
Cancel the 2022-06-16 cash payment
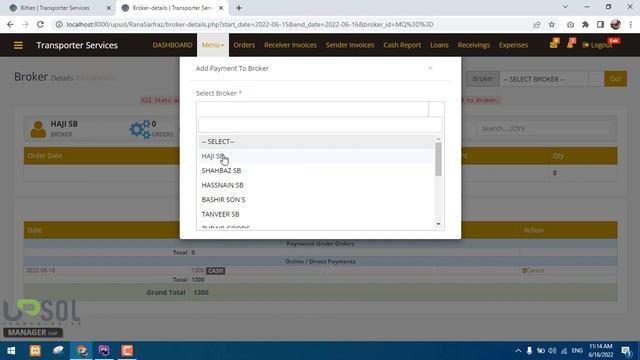[x=533, y=270]
